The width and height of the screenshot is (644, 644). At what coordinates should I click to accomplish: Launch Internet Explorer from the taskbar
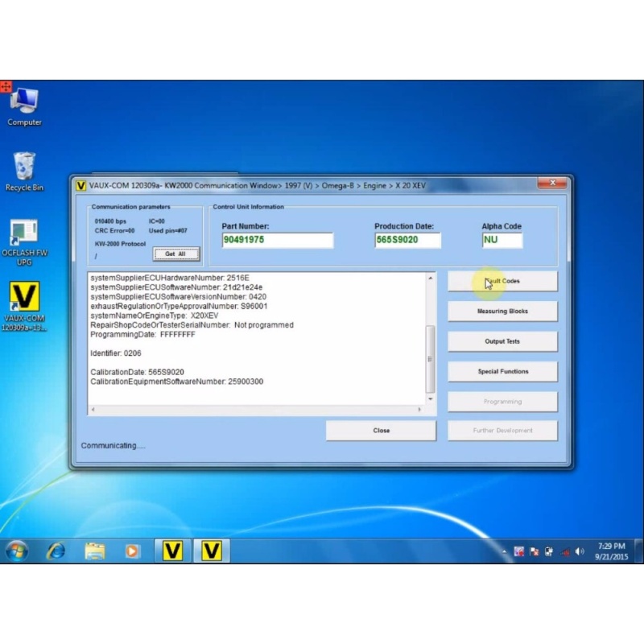[x=56, y=551]
